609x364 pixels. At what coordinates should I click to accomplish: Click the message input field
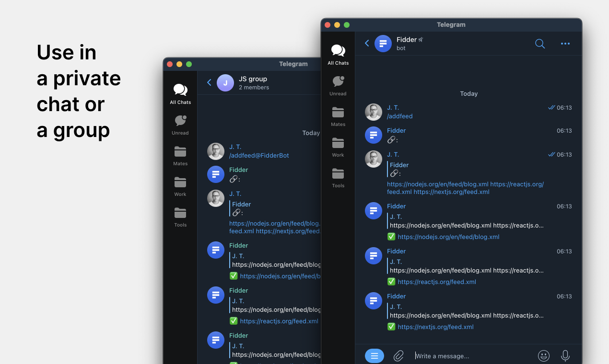(472, 356)
